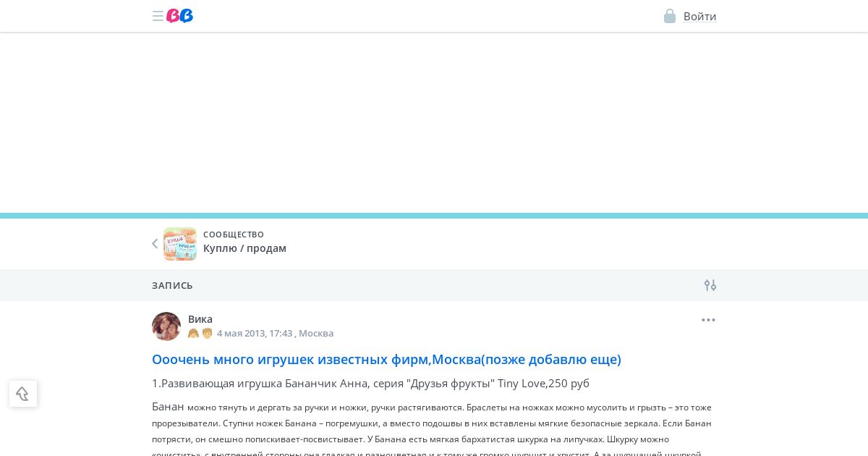Click the city label Москва

coord(316,334)
